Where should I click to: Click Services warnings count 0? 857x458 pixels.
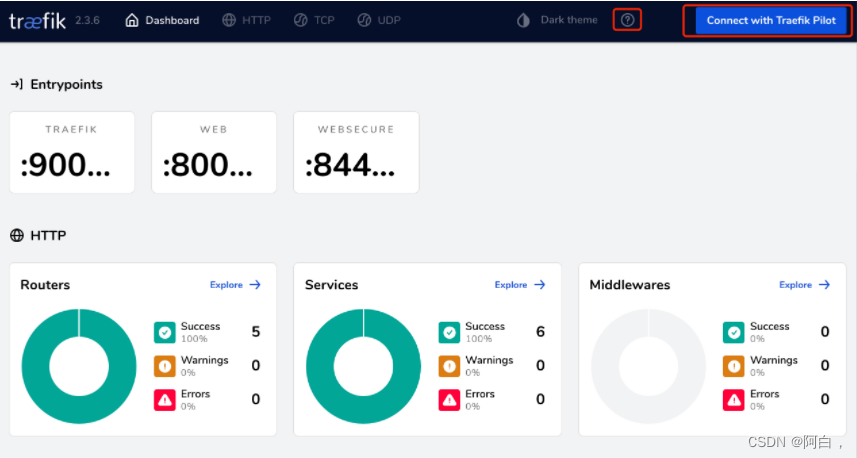tap(541, 366)
